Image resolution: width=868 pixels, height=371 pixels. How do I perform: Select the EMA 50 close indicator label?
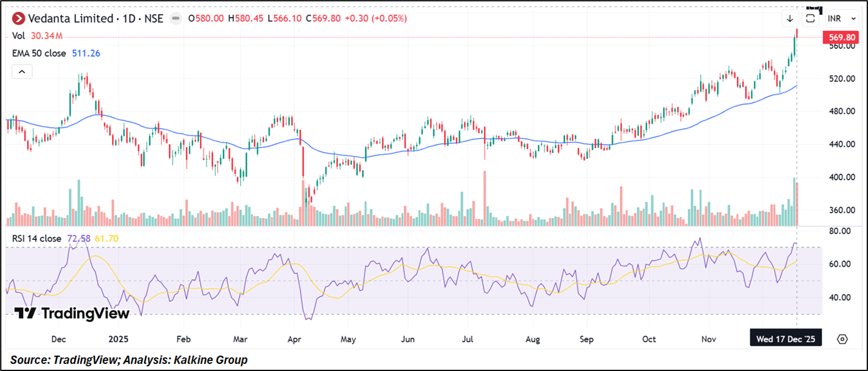click(39, 54)
